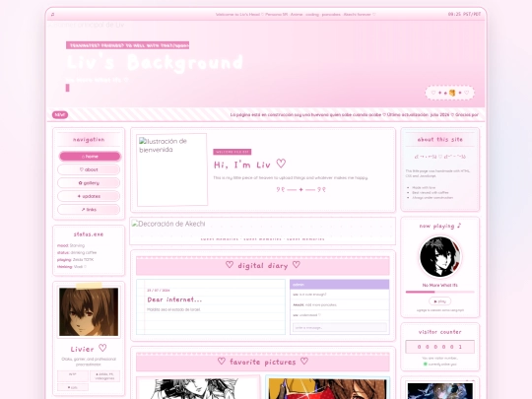
Task: Open the about navigation button
Action: tap(89, 169)
